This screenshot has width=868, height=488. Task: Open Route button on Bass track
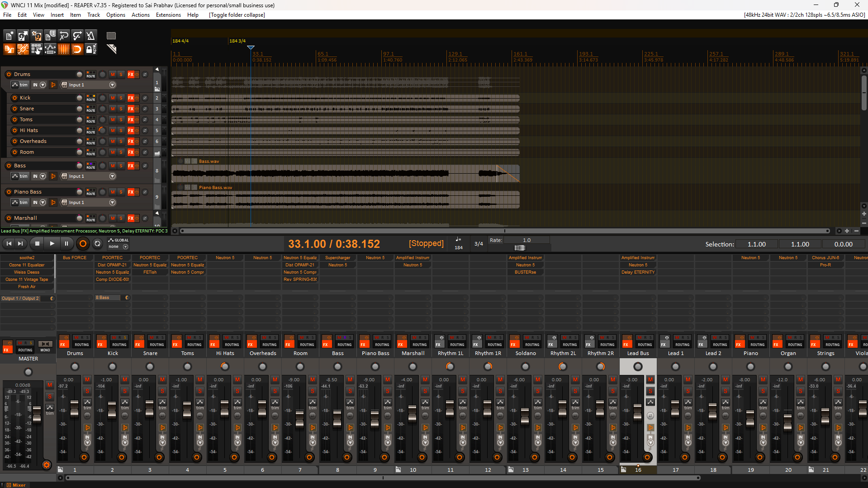tap(91, 166)
